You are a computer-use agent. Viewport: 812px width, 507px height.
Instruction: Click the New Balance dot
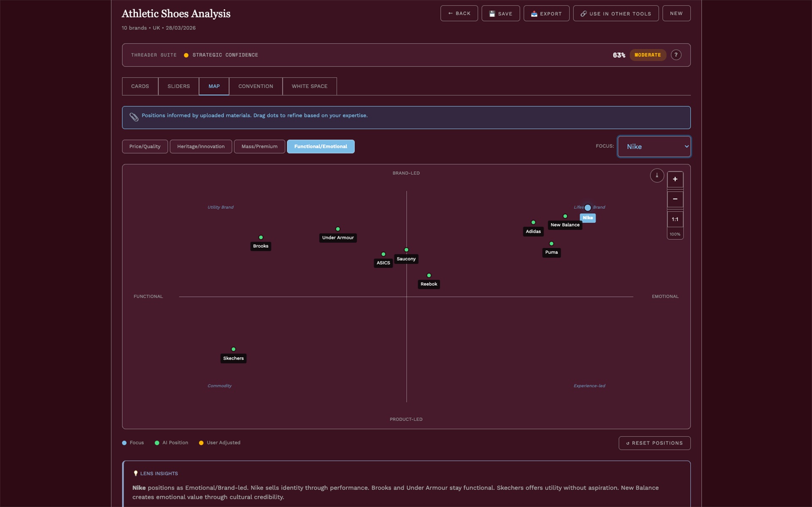point(565,217)
